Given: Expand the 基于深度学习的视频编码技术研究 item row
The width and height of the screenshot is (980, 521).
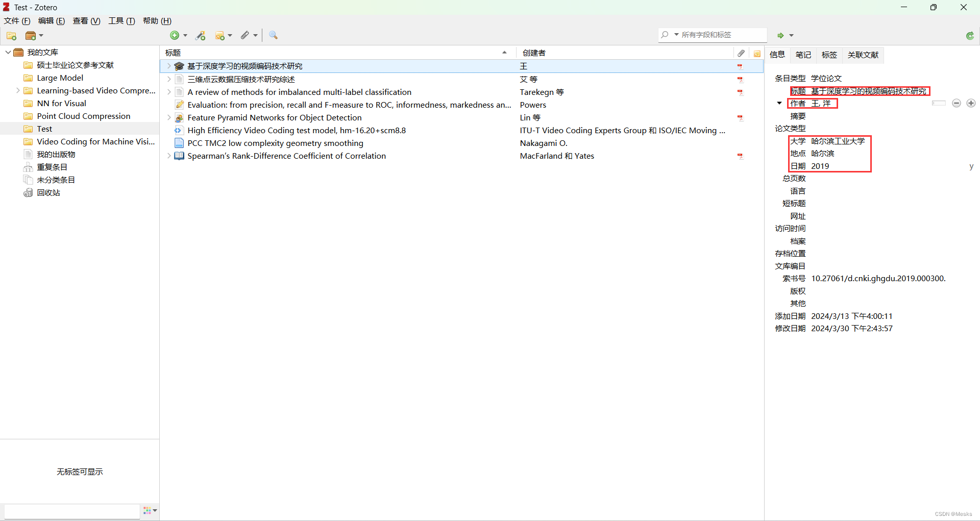Looking at the screenshot, I should 169,66.
